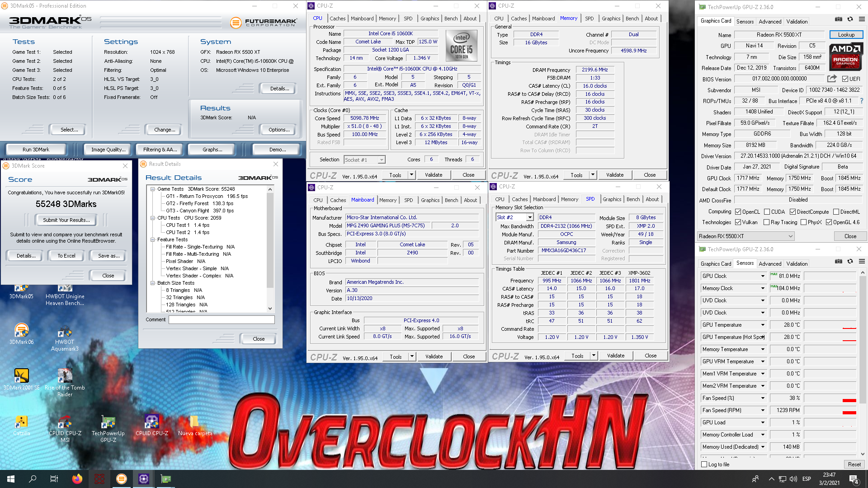Open Rise of the Tomb Raider shortcut

tap(65, 383)
